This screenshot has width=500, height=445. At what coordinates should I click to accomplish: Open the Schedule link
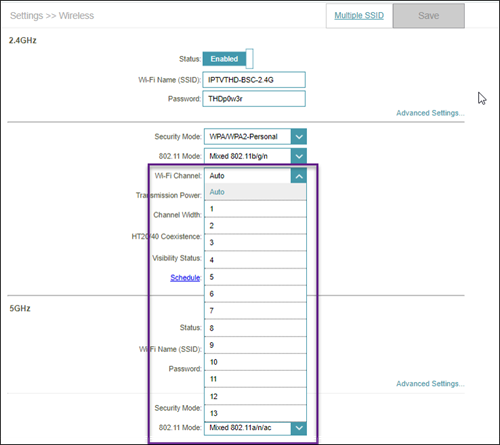[185, 278]
